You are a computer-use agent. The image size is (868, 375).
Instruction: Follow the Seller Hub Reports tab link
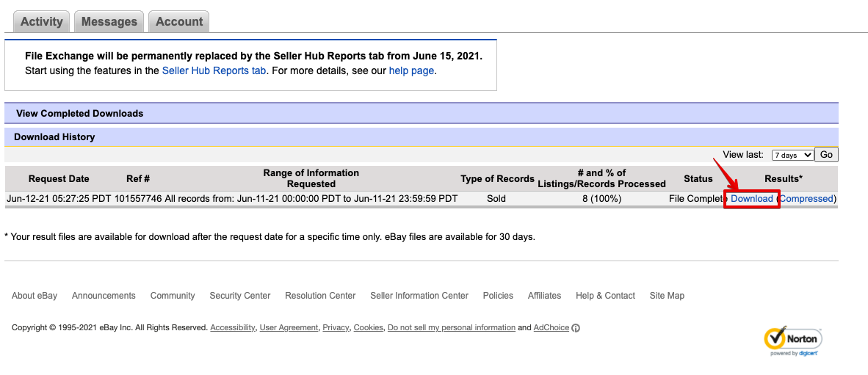coord(214,70)
